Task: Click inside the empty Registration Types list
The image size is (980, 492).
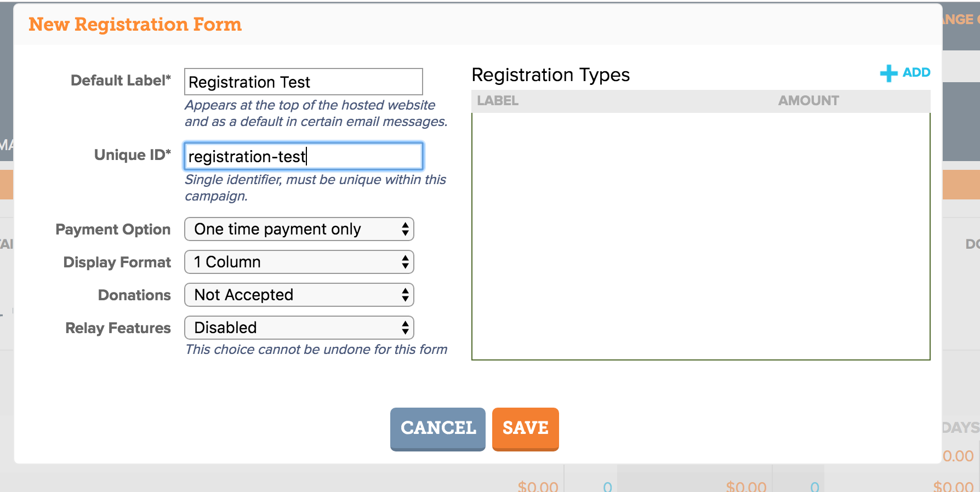Action: [701, 236]
